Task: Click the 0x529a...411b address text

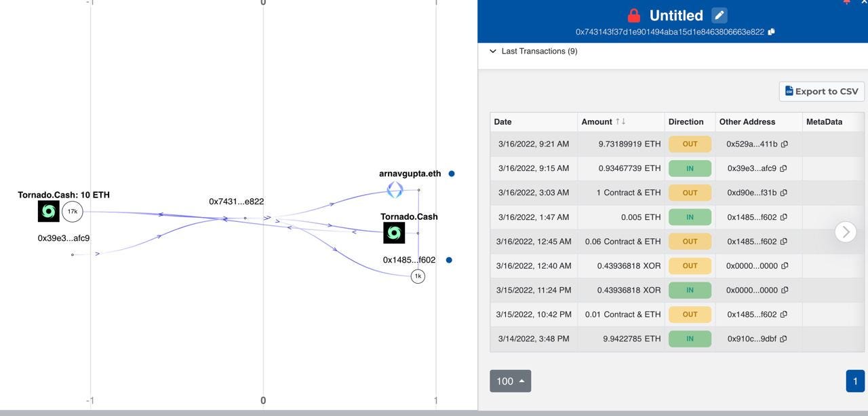Action: point(752,144)
